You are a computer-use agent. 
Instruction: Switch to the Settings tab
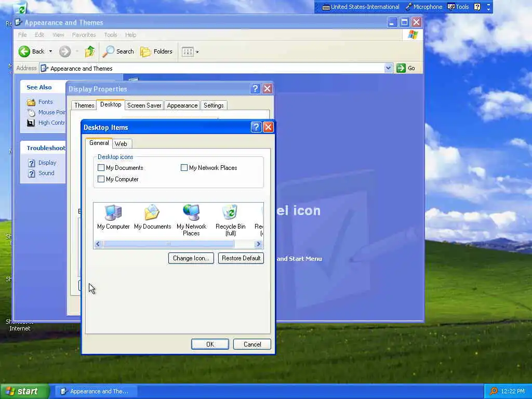[214, 105]
